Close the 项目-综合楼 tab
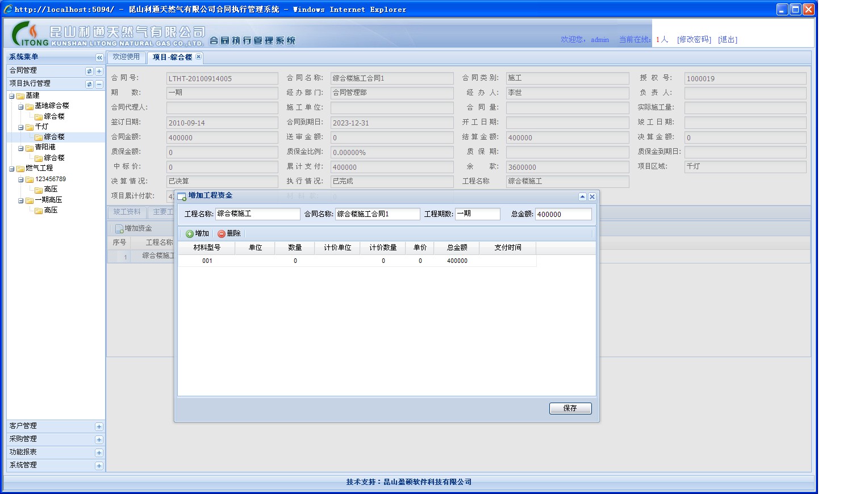Screen dimensions: 868x494 coord(198,57)
